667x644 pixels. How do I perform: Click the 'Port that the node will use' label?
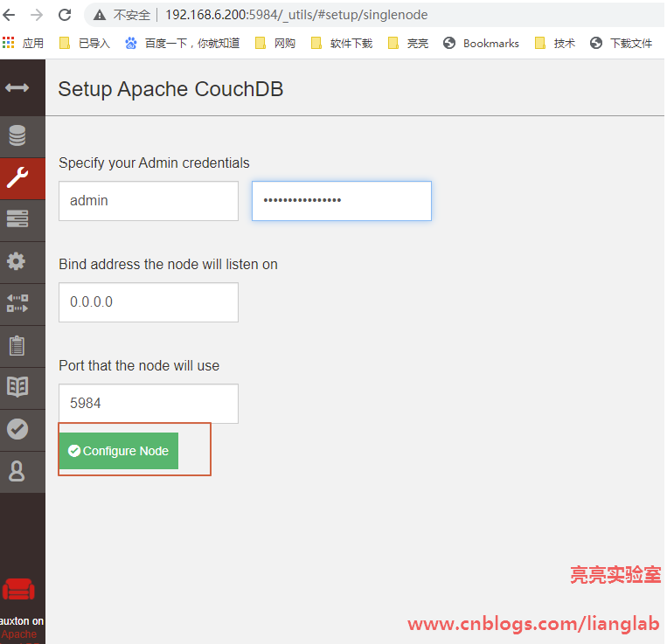pyautogui.click(x=139, y=365)
